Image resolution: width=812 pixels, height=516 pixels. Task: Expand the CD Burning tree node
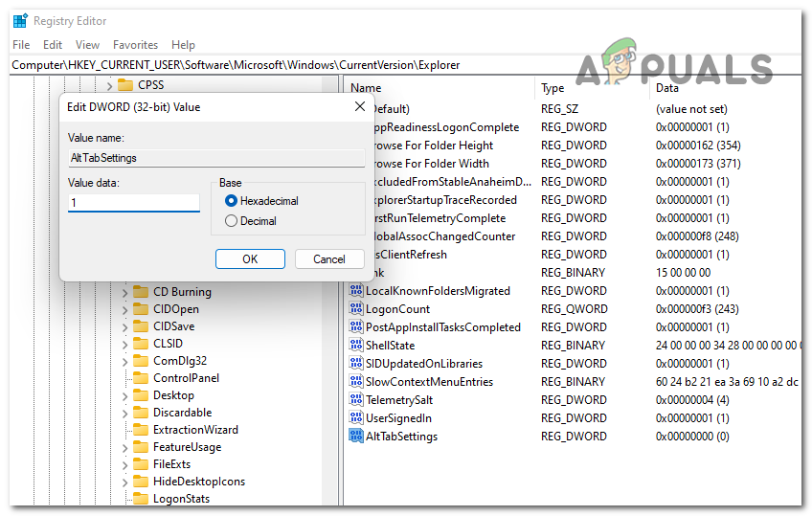pyautogui.click(x=124, y=293)
